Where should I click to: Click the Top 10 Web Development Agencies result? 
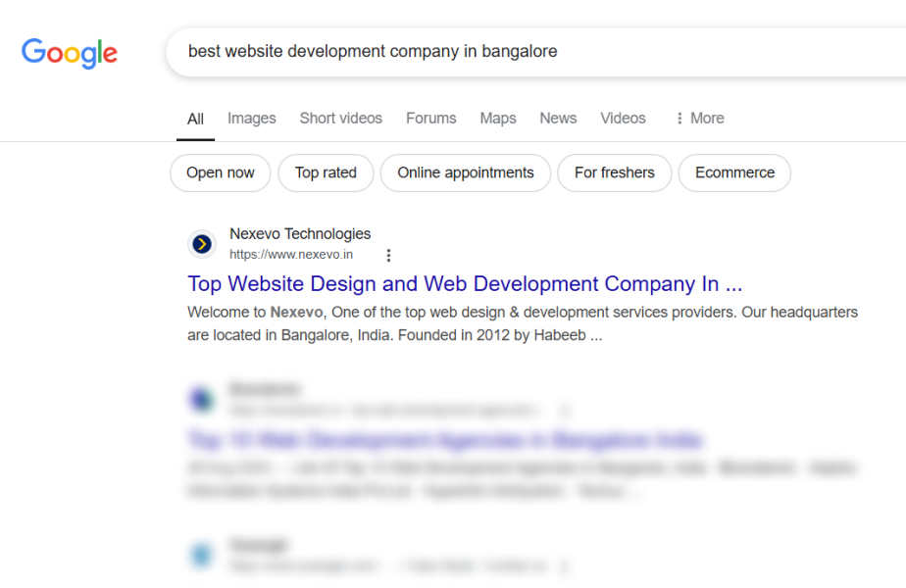click(x=444, y=439)
